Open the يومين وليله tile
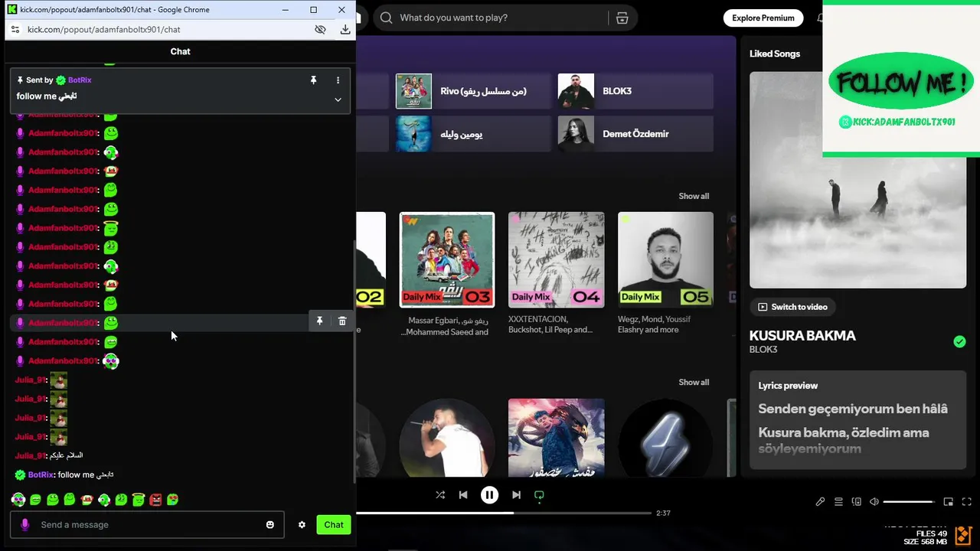Image resolution: width=980 pixels, height=551 pixels. pos(472,134)
